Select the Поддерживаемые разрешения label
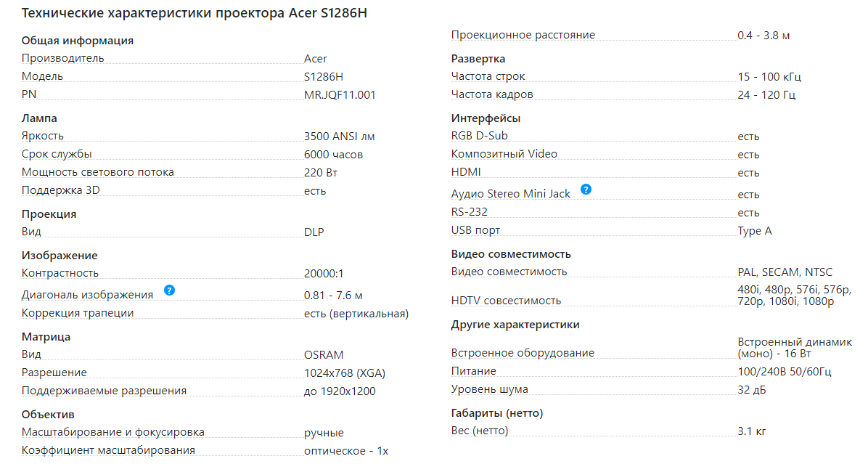 click(104, 391)
